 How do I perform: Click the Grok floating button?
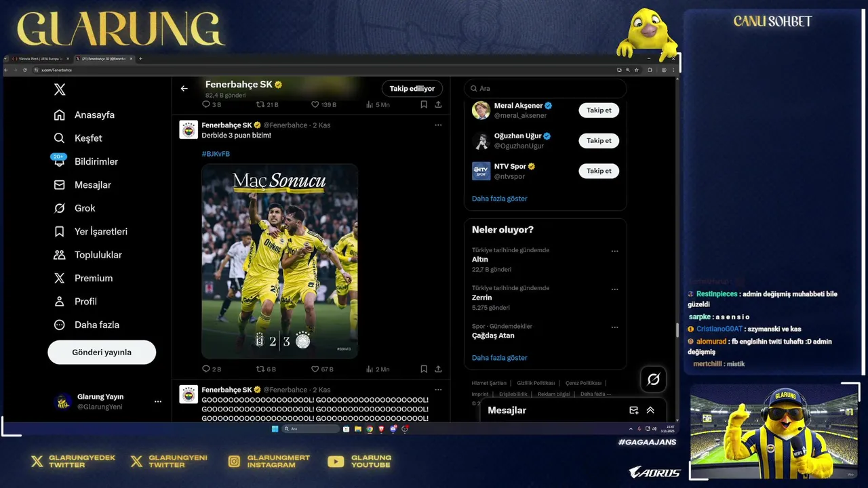(653, 380)
